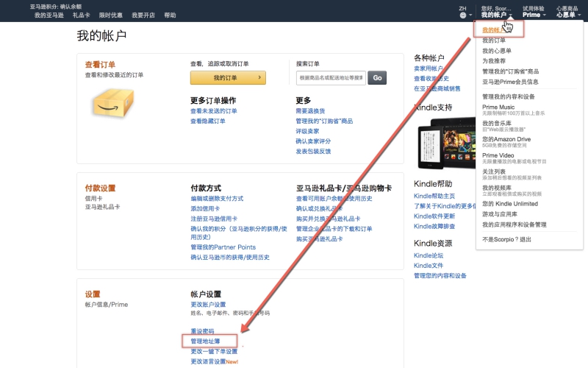Screen dimensions: 588x368
Task: Open 更改一键下单设置 link
Action: tap(214, 352)
